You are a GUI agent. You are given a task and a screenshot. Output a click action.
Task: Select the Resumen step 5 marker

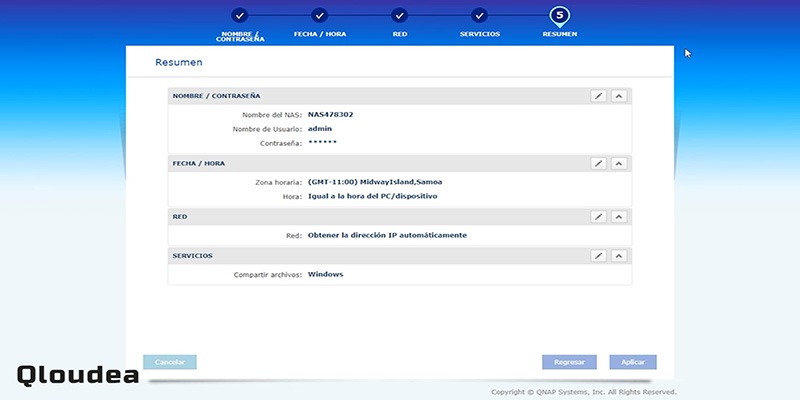tap(560, 16)
